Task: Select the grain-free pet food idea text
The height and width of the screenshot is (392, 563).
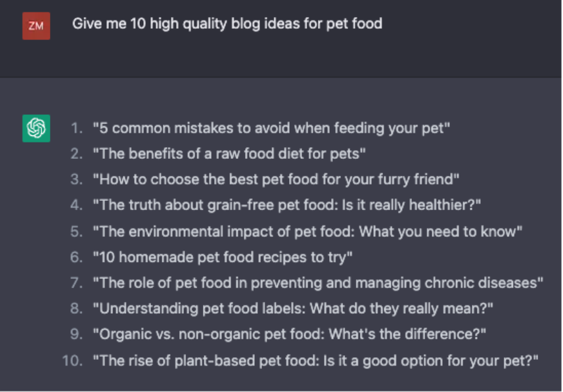Action: point(287,205)
